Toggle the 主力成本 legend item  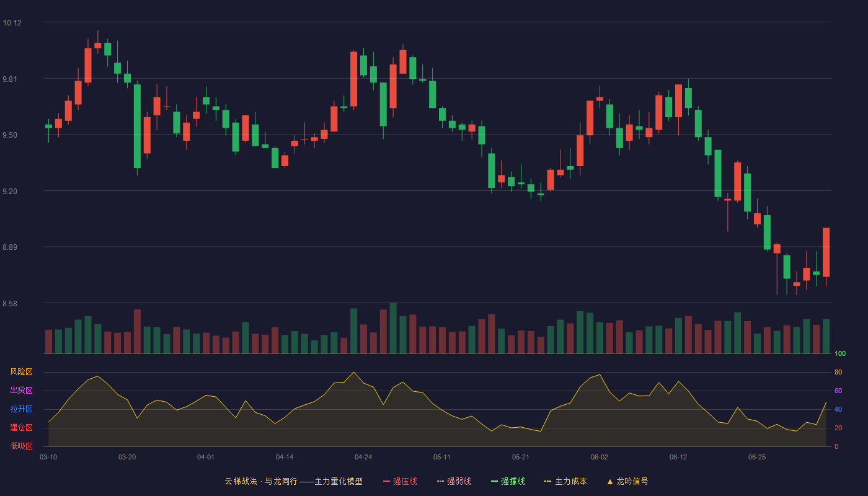tap(565, 481)
